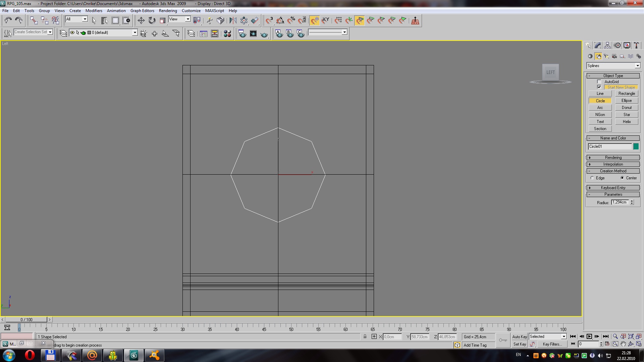The image size is (644, 362).
Task: Click the Mirror tool icon
Action: 233,21
